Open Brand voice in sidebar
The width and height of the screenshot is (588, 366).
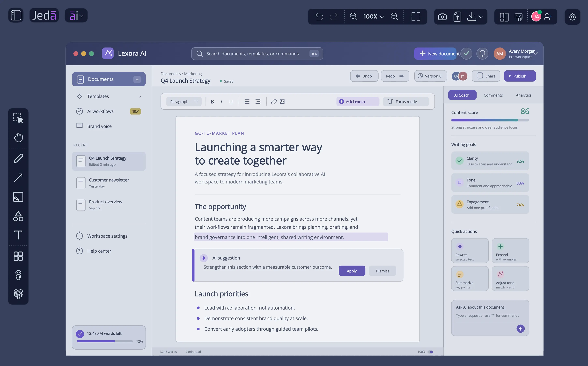pyautogui.click(x=109, y=126)
